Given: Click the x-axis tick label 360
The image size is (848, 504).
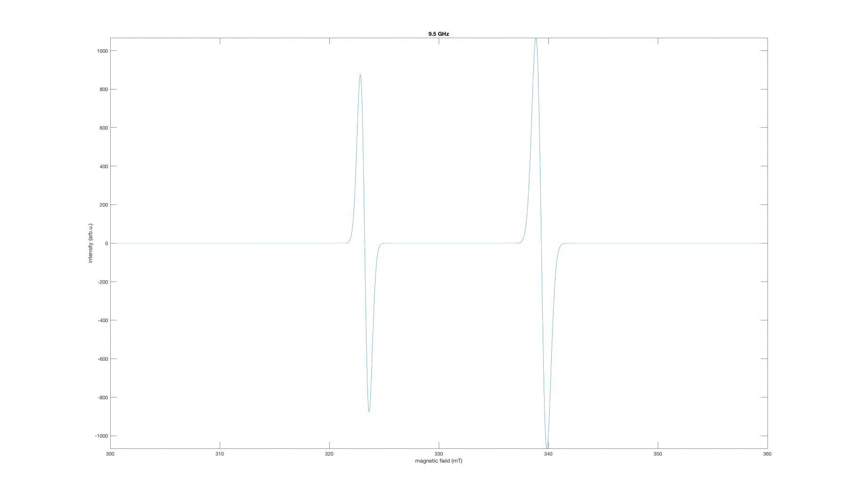Looking at the screenshot, I should (767, 454).
